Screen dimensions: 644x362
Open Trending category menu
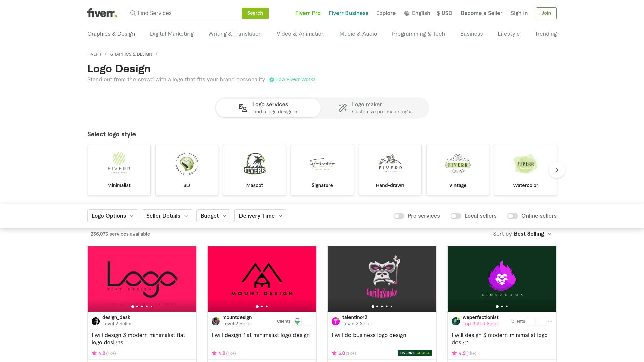(546, 34)
